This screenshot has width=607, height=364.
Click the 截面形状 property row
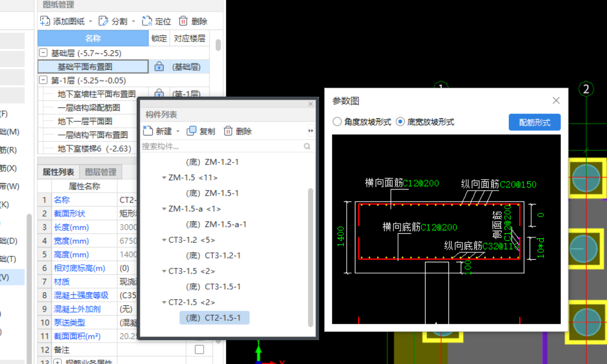69,213
